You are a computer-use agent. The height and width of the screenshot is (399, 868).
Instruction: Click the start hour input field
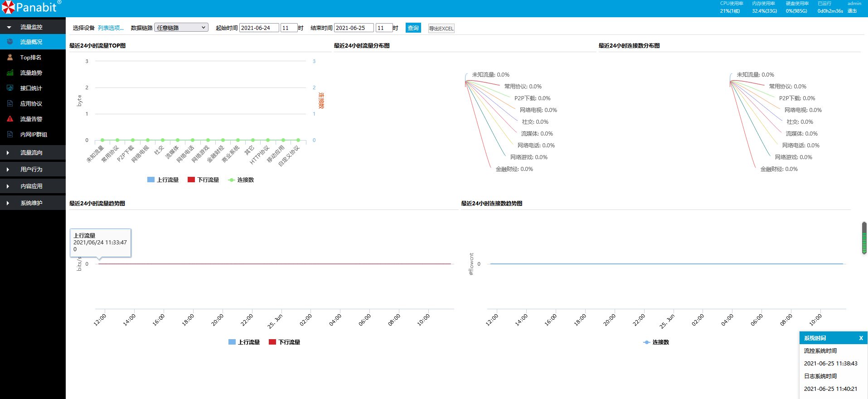click(289, 28)
